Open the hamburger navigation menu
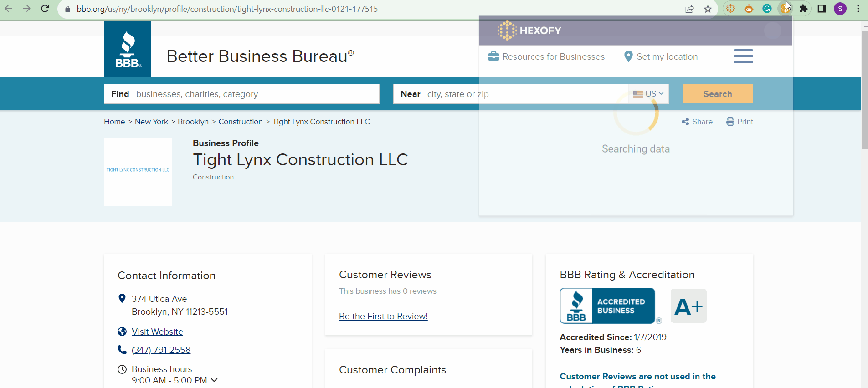The image size is (868, 388). click(x=744, y=56)
